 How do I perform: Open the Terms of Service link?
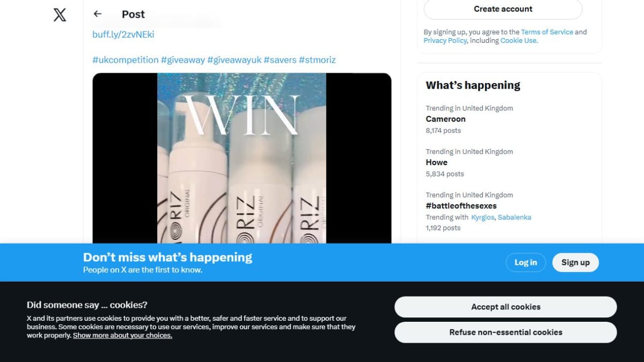(x=547, y=32)
